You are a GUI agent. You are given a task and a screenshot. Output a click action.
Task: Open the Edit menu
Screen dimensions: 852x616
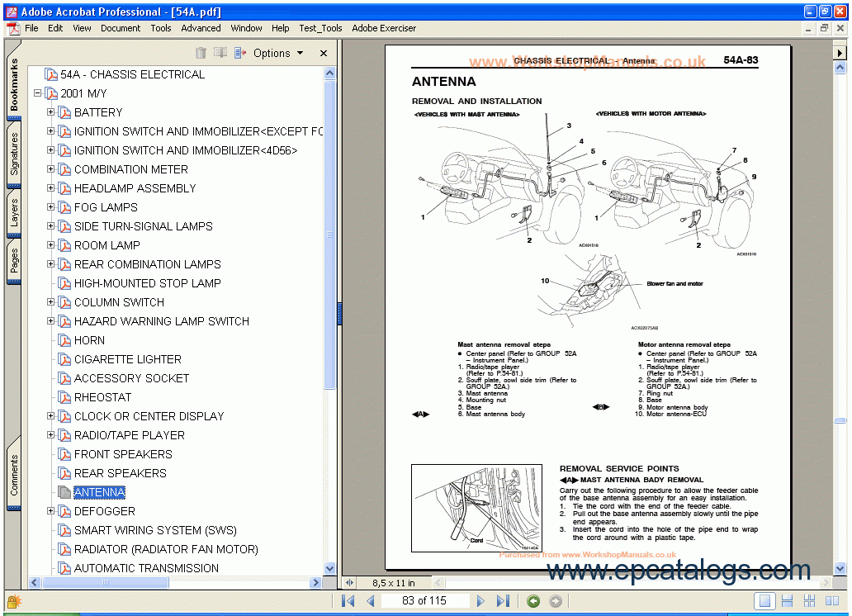coord(55,28)
